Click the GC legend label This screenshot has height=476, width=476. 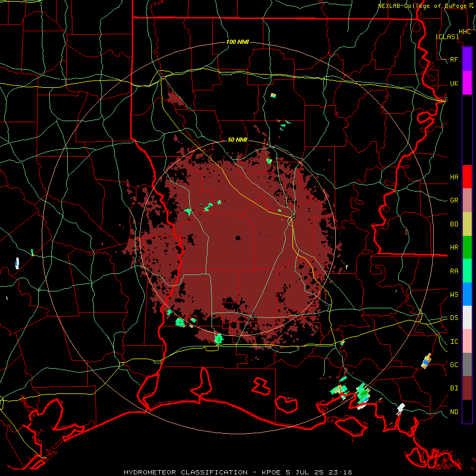point(454,365)
